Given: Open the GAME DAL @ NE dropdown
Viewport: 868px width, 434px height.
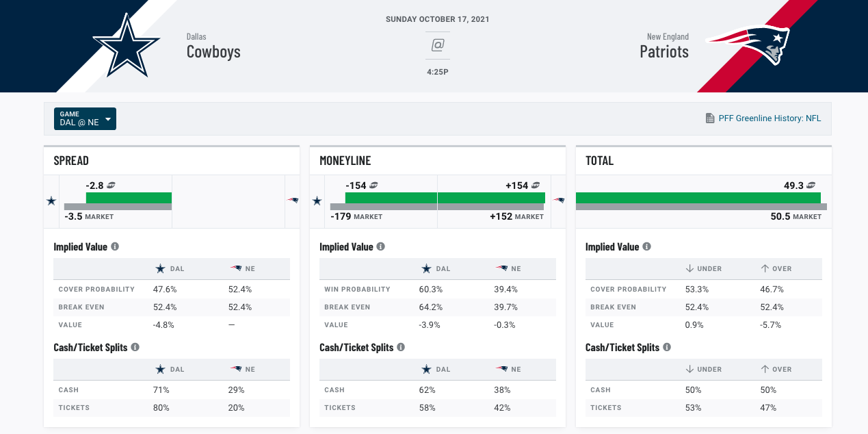Looking at the screenshot, I should (x=86, y=118).
